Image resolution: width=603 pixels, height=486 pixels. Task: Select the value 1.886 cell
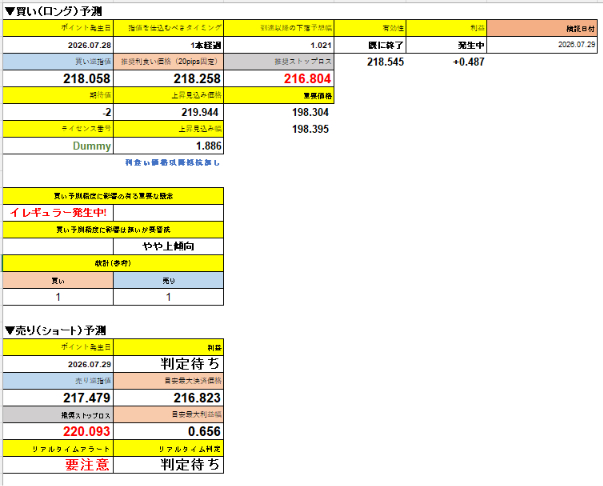pyautogui.click(x=168, y=146)
